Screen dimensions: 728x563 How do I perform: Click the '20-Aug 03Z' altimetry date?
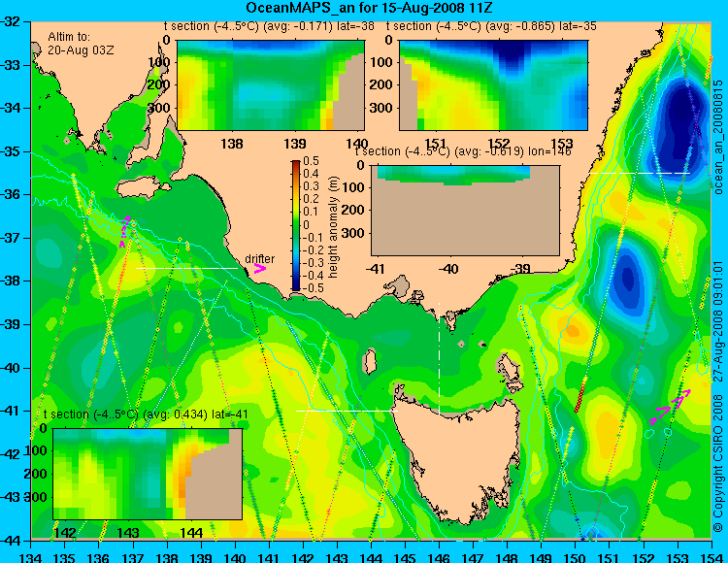[x=81, y=50]
